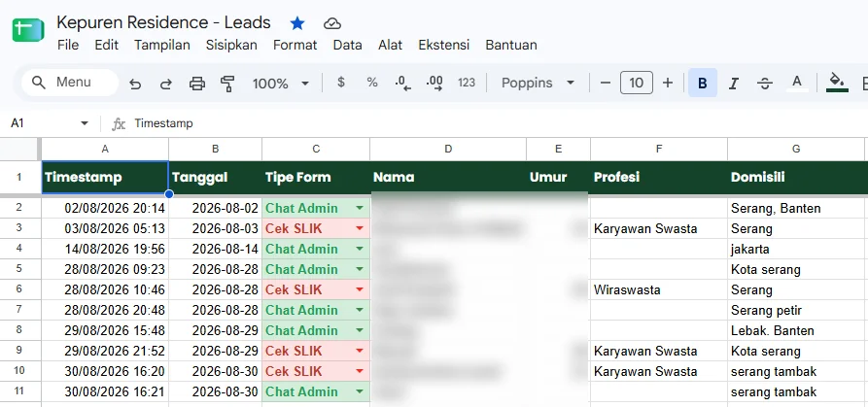This screenshot has height=407, width=868.
Task: Select the Profesi header cell
Action: [x=659, y=178]
